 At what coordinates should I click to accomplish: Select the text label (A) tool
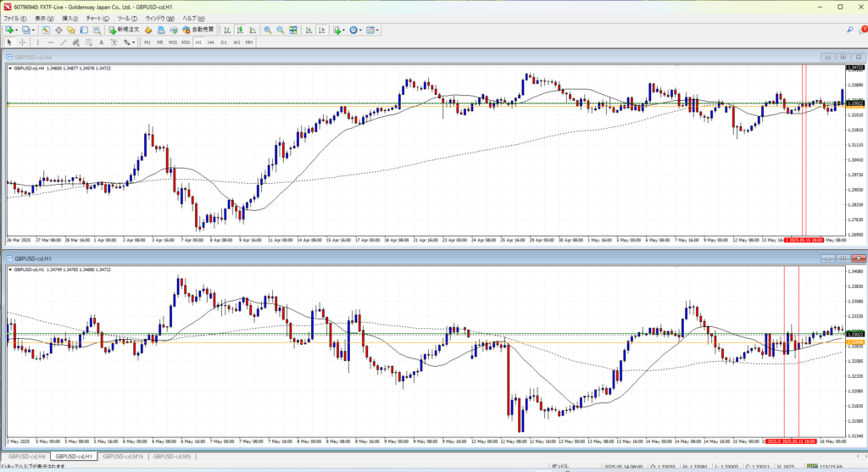[x=101, y=42]
